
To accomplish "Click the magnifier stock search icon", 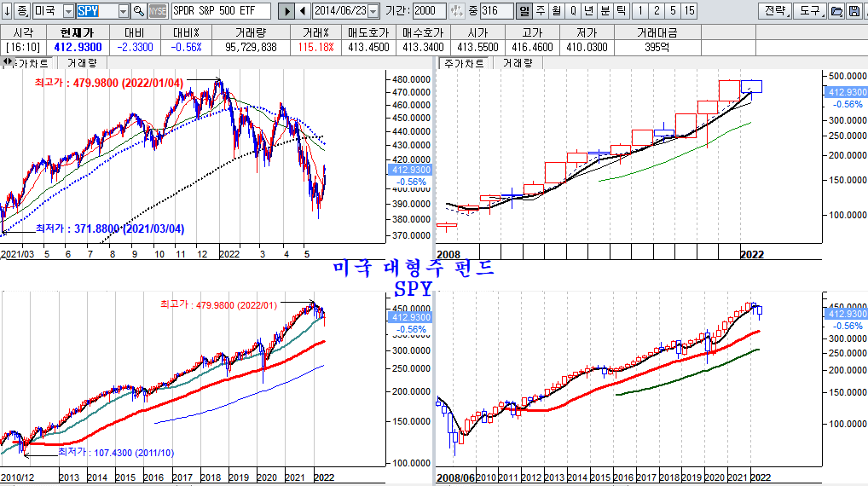I will [139, 11].
